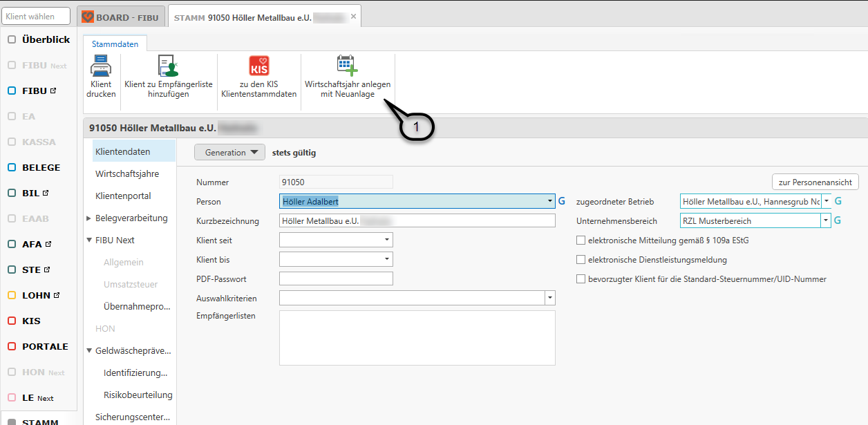Click the G icon beside zugeordneter Betrieb
The width and height of the screenshot is (868, 425).
(x=838, y=201)
